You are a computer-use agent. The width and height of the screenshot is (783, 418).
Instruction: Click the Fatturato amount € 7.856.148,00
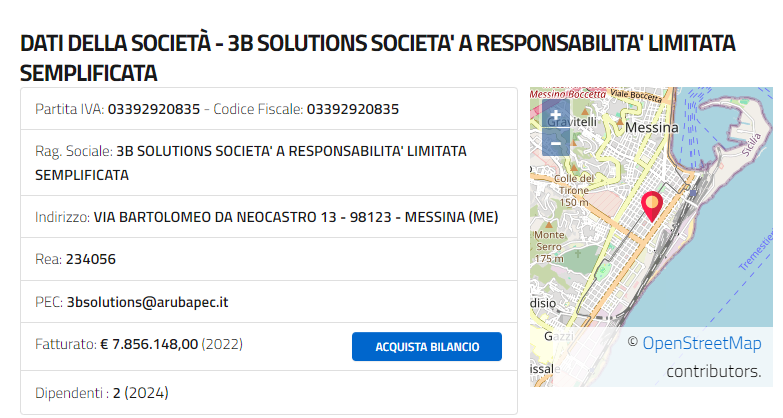(x=149, y=344)
